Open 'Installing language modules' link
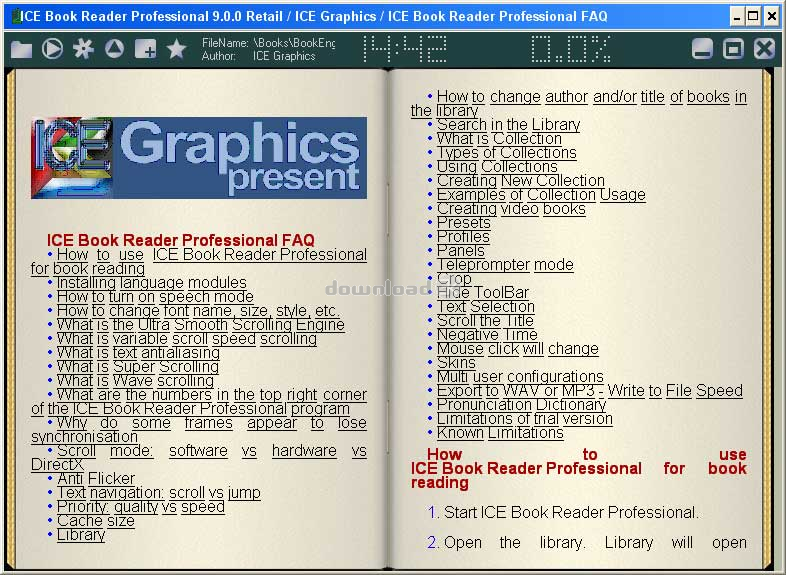The width and height of the screenshot is (786, 575). (152, 283)
